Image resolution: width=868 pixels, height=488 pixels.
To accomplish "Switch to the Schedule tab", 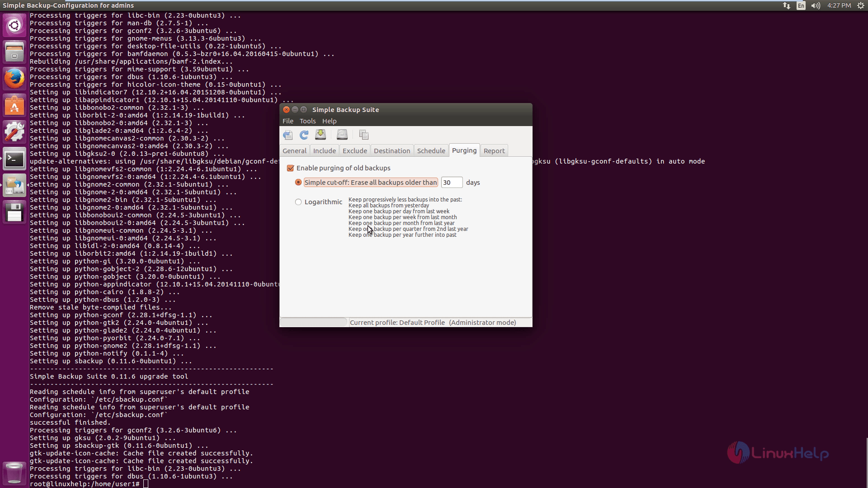I will [431, 151].
